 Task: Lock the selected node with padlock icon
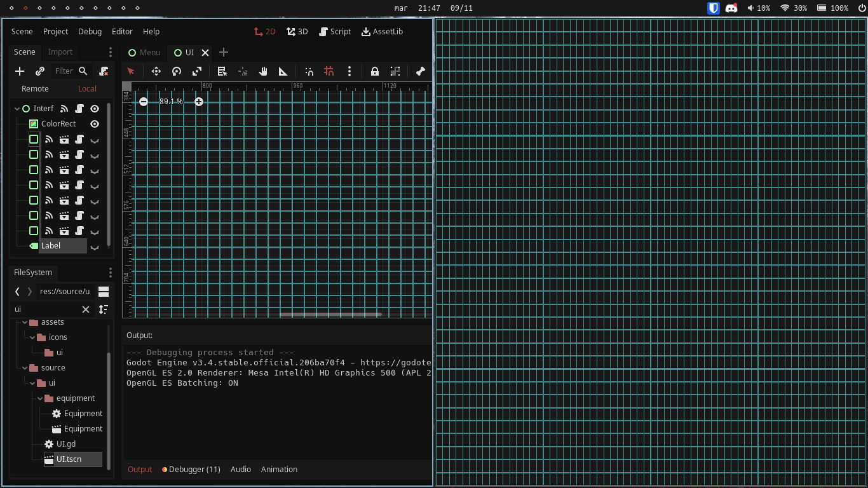[x=375, y=71]
